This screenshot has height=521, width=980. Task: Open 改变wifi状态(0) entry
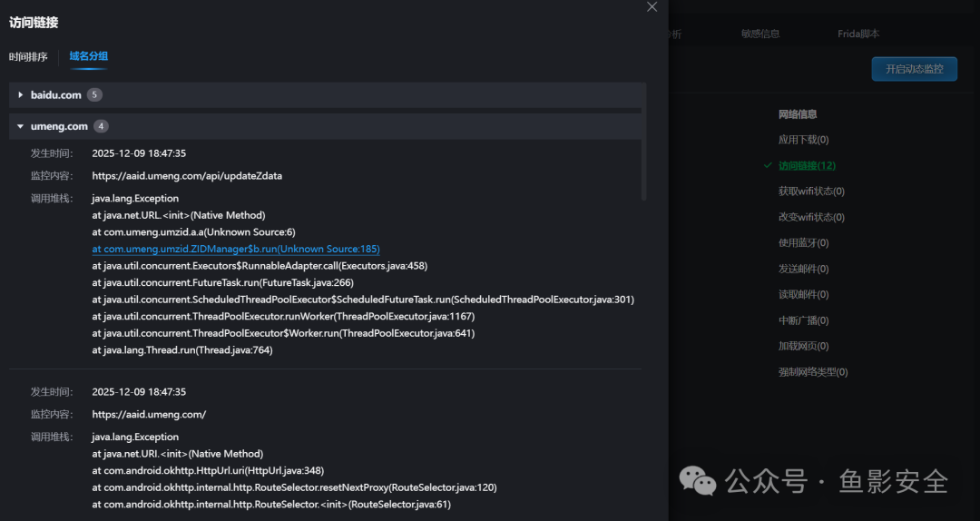point(811,217)
